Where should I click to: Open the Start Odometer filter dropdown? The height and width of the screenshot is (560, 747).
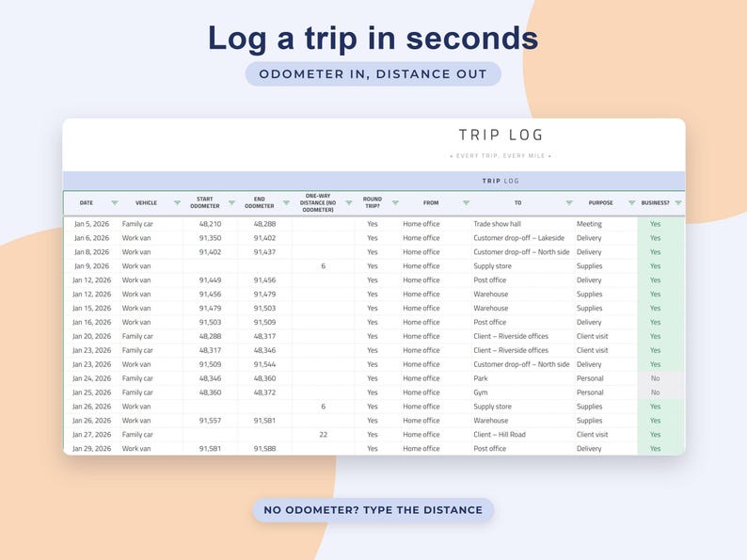point(231,203)
